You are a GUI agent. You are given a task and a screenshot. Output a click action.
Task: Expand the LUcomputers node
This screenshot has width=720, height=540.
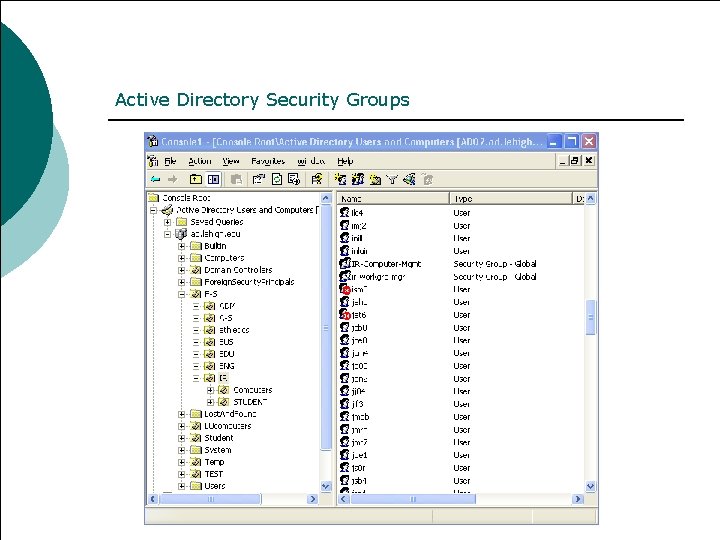[182, 426]
